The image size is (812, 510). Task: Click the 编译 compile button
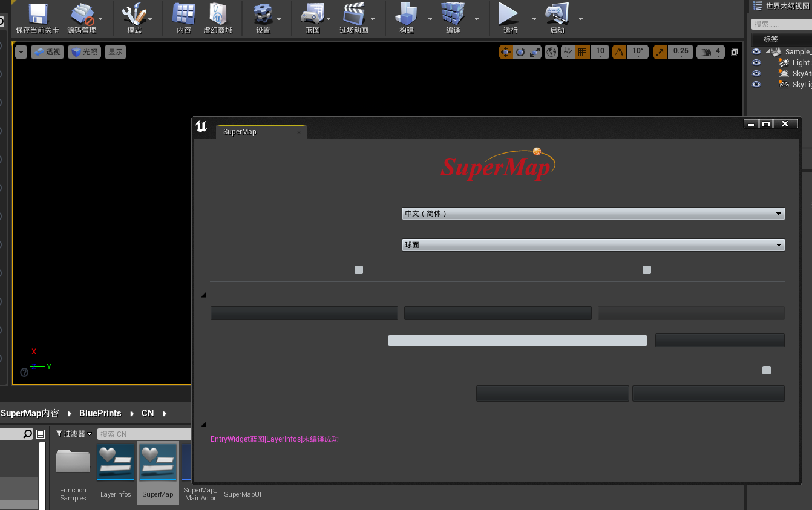point(453,19)
